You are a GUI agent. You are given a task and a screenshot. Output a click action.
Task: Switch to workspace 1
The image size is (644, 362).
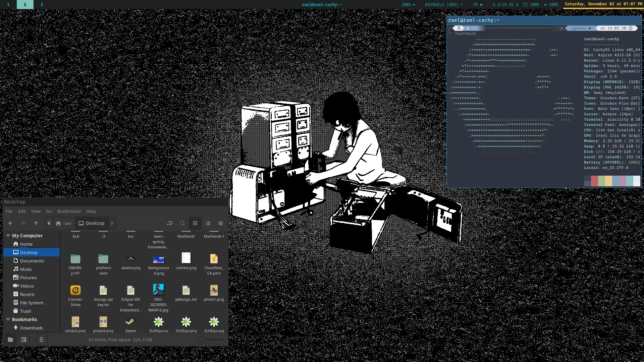pyautogui.click(x=8, y=4)
